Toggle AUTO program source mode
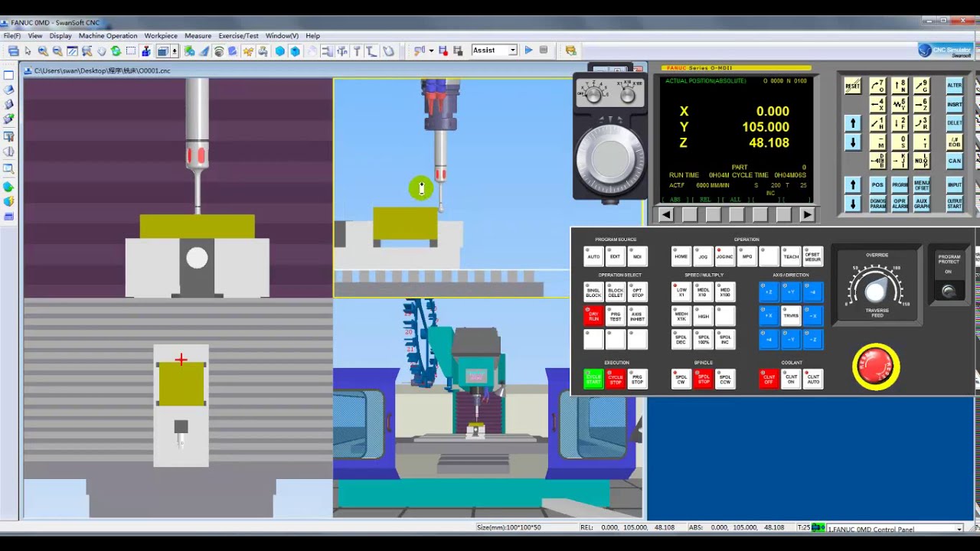Screen dimensions: 980x551 pos(593,256)
